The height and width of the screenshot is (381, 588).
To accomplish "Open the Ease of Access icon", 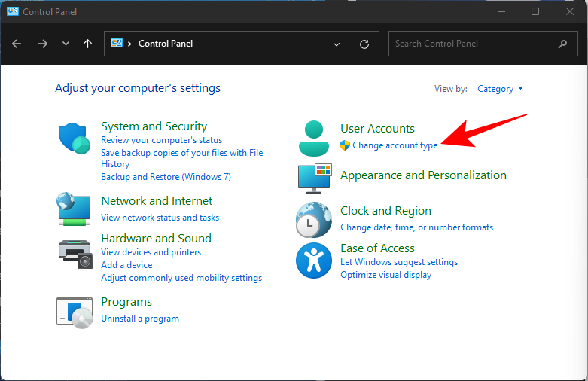I will pyautogui.click(x=313, y=261).
